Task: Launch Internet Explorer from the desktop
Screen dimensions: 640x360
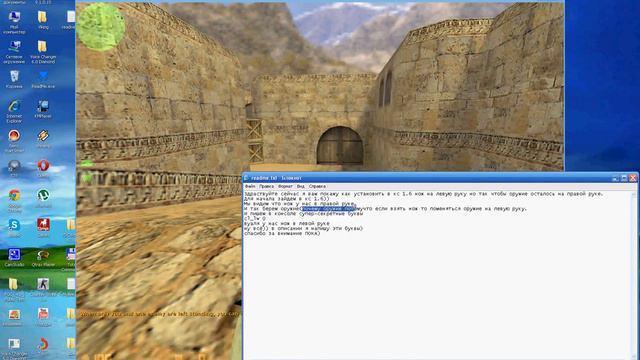Action: tap(14, 111)
